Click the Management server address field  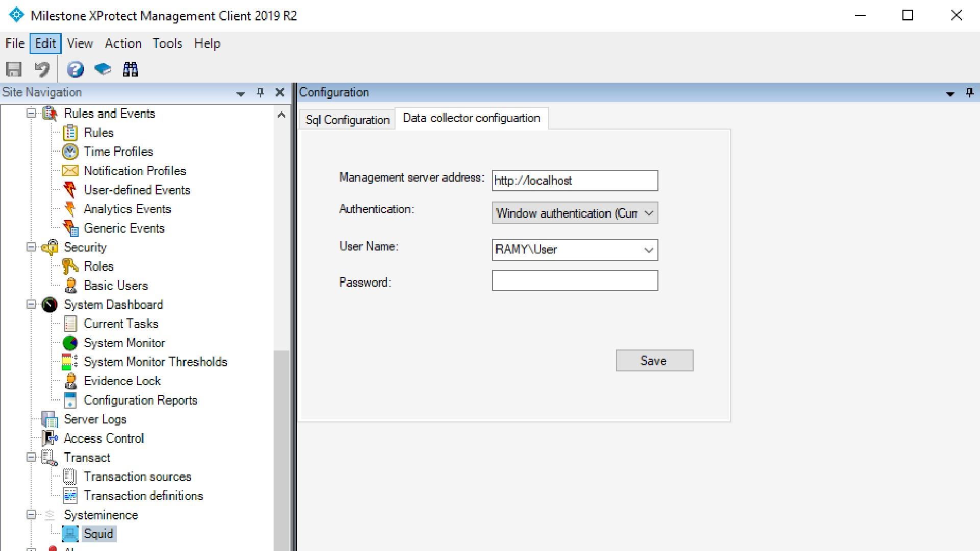575,181
